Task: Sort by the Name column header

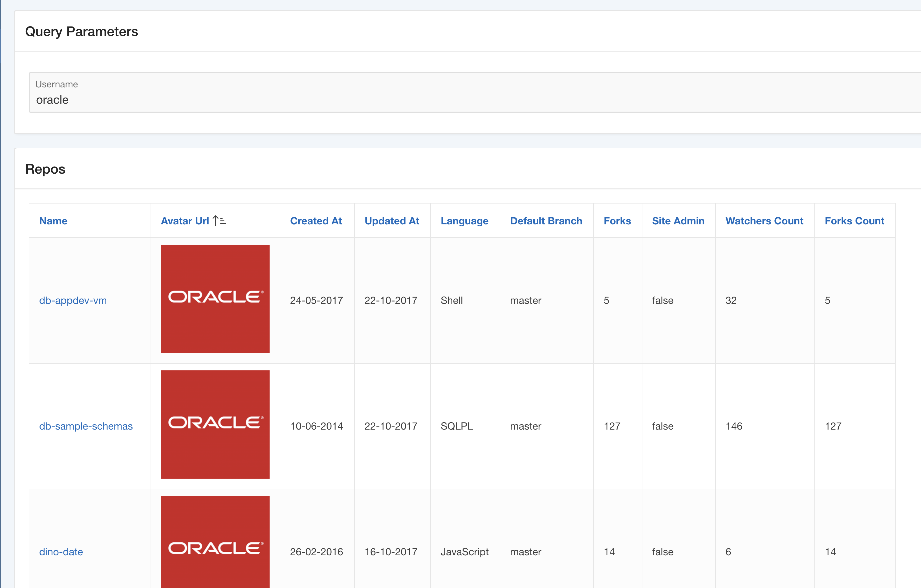Action: tap(53, 221)
